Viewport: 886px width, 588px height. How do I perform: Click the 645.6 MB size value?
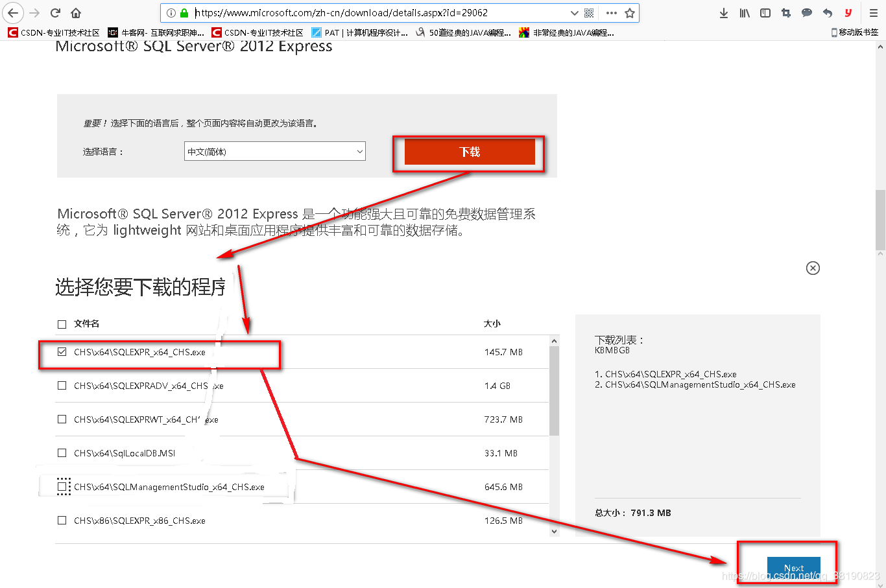503,487
